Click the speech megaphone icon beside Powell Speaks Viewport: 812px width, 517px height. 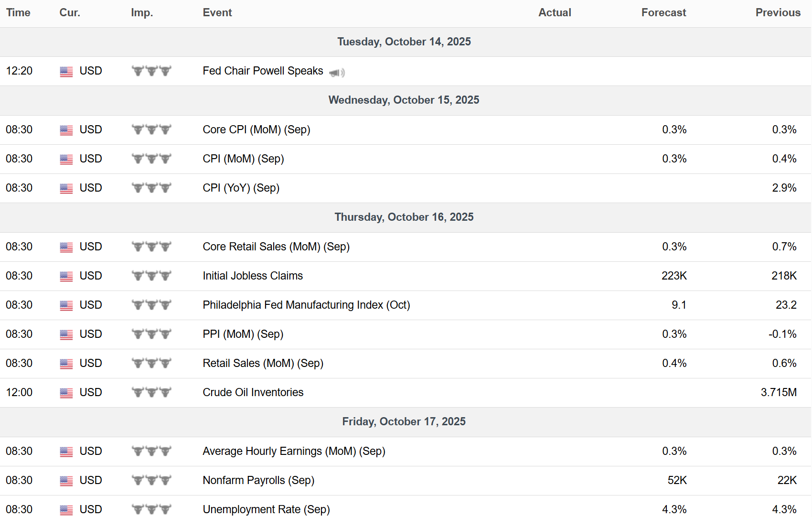(337, 72)
